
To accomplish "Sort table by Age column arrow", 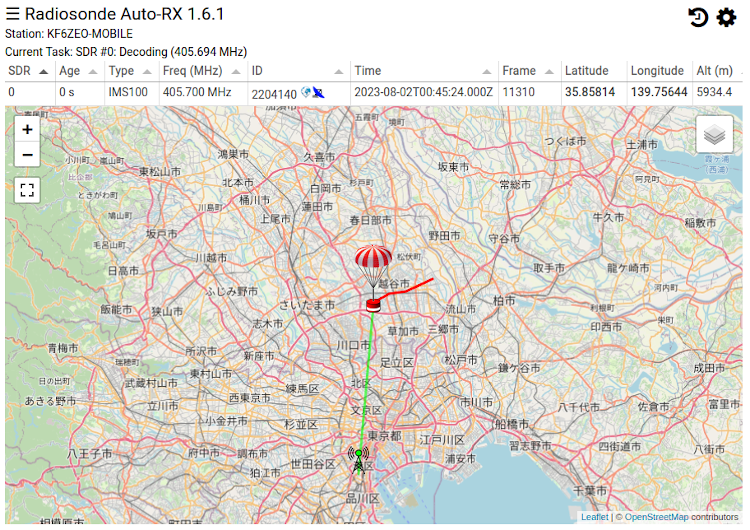I will tap(93, 72).
